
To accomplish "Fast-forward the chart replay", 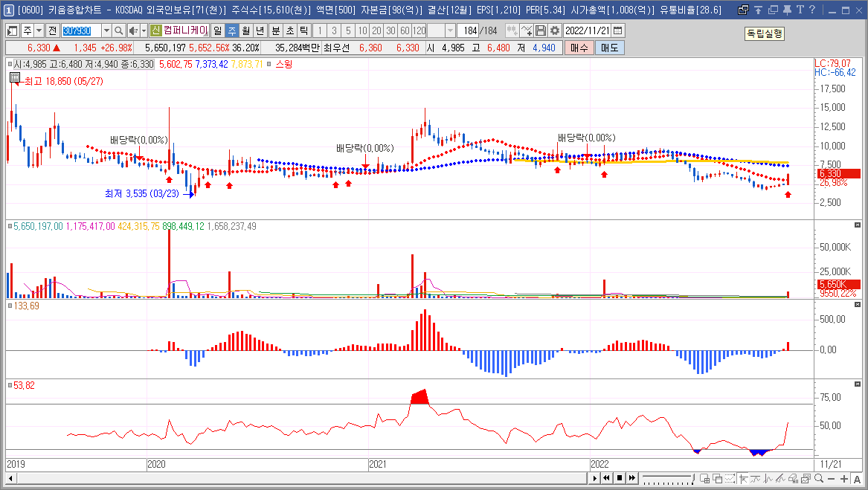I will tap(631, 478).
